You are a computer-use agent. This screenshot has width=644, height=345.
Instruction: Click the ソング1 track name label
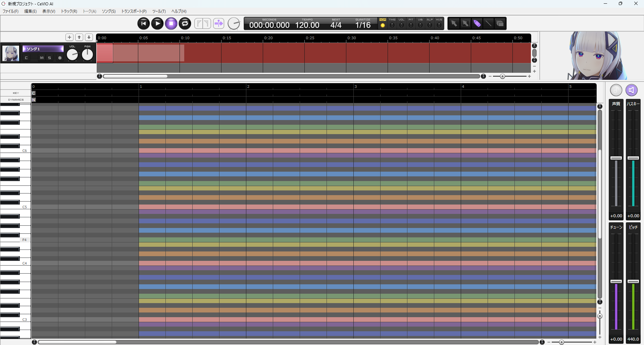43,49
